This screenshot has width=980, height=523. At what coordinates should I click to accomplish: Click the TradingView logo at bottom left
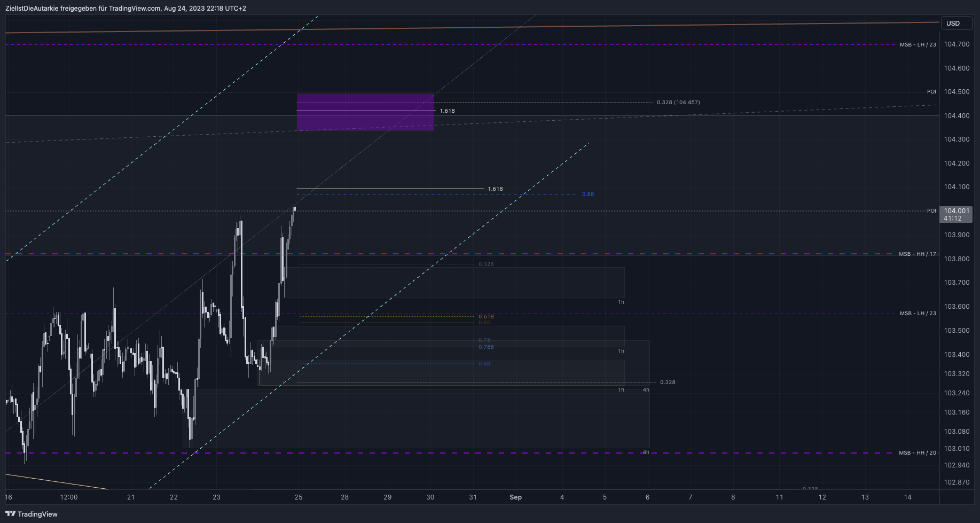click(32, 514)
